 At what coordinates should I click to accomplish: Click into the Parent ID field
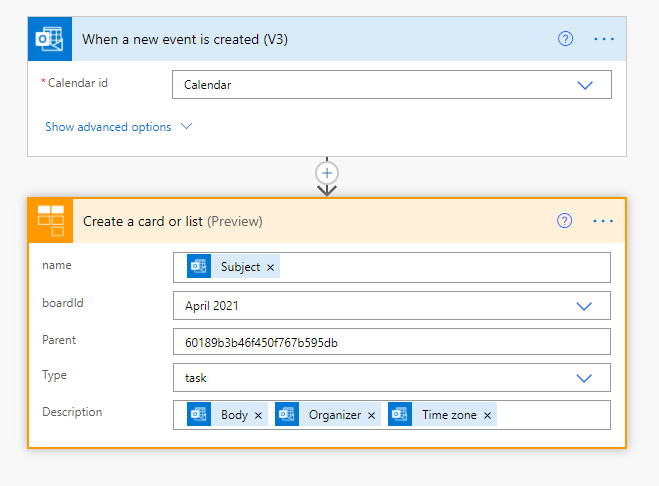pos(392,342)
